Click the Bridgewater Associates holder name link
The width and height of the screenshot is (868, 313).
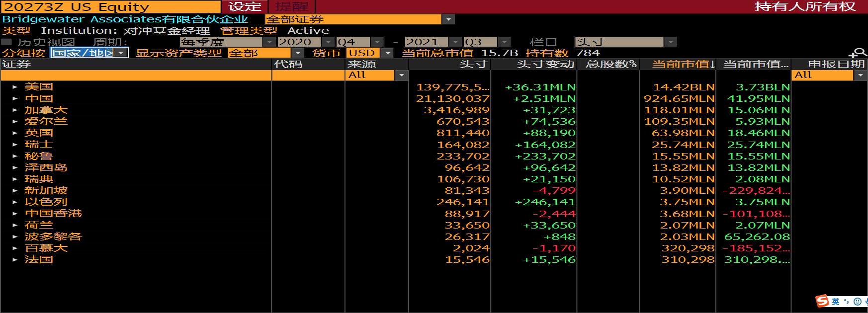point(125,19)
